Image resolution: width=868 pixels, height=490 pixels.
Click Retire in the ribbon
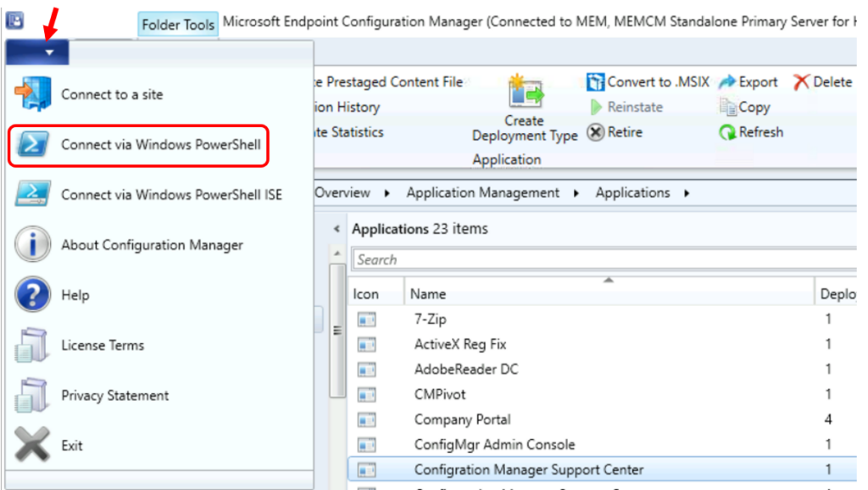615,132
